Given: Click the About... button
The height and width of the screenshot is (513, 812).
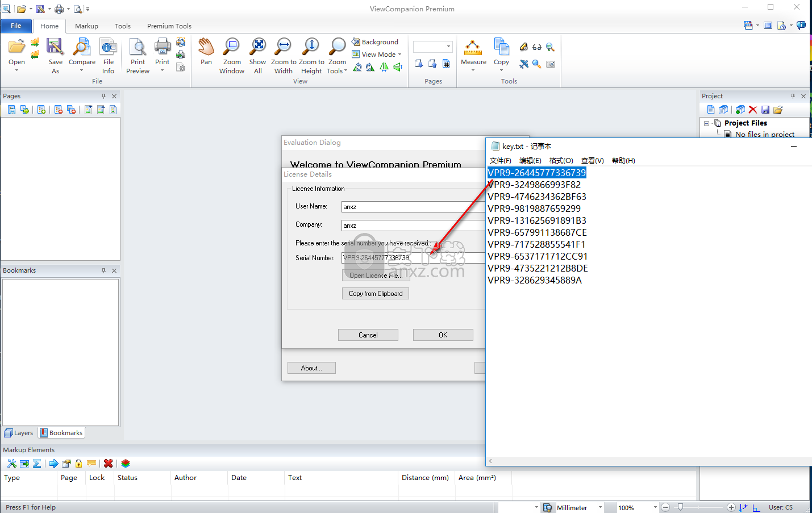Looking at the screenshot, I should (x=311, y=368).
